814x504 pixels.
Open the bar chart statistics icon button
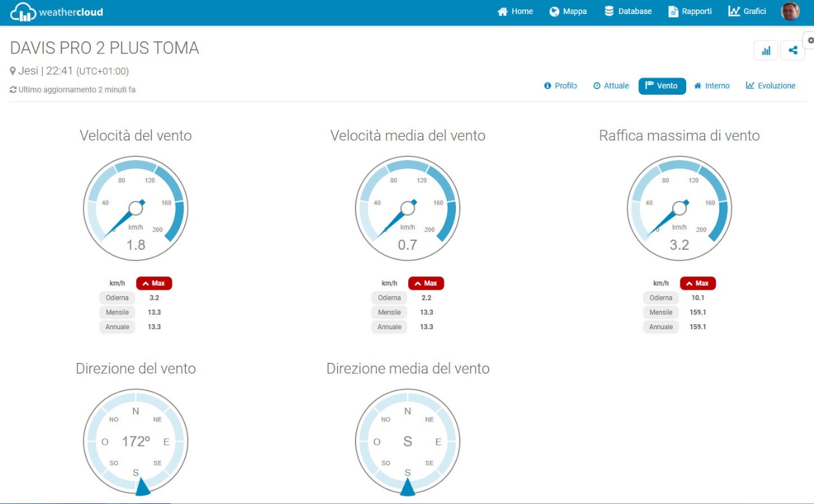click(766, 51)
